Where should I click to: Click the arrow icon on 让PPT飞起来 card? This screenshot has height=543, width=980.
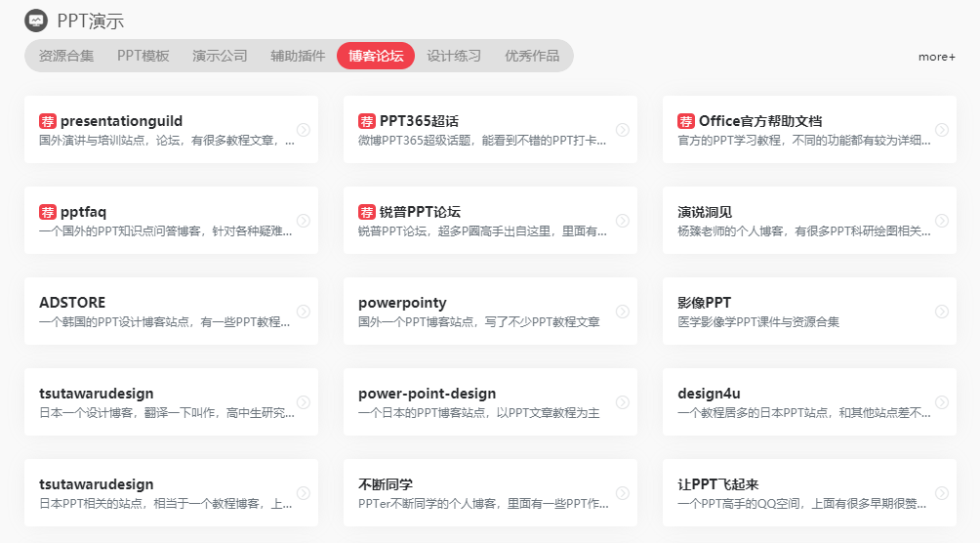tap(942, 493)
